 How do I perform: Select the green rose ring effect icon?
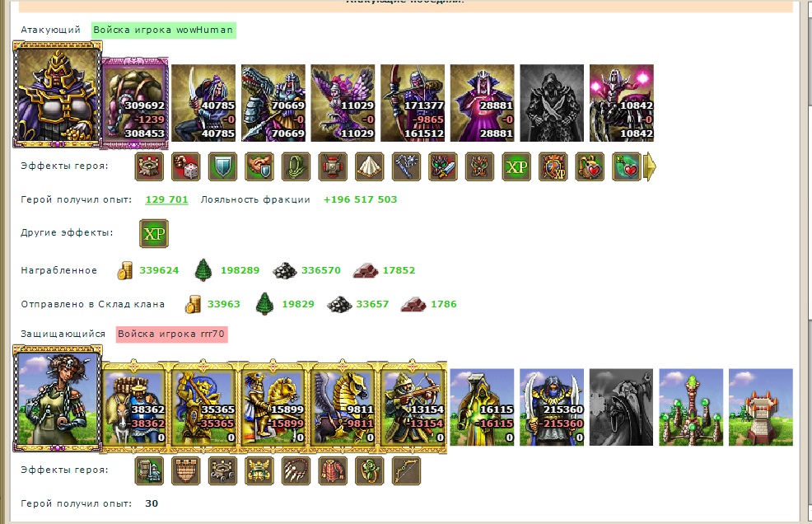[x=370, y=470]
